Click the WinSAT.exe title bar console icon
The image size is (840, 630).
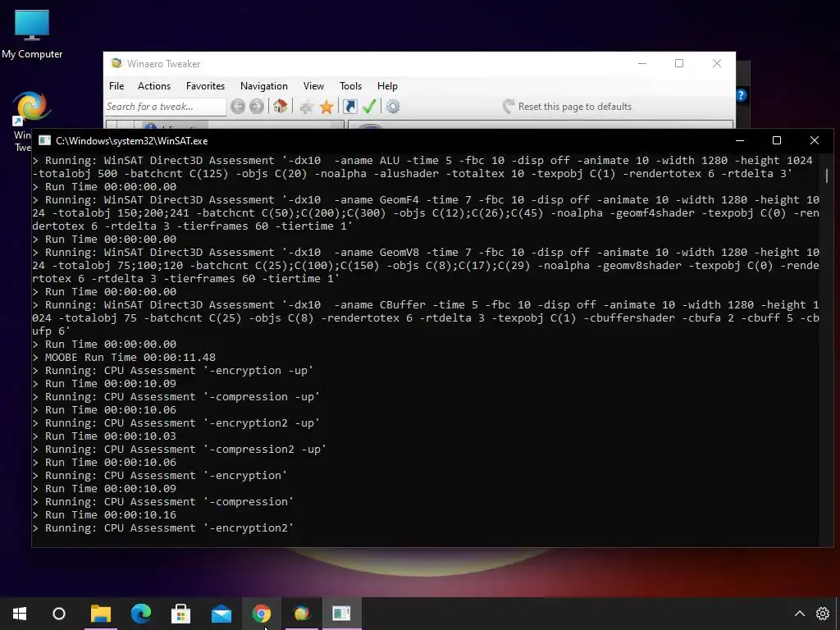point(44,140)
